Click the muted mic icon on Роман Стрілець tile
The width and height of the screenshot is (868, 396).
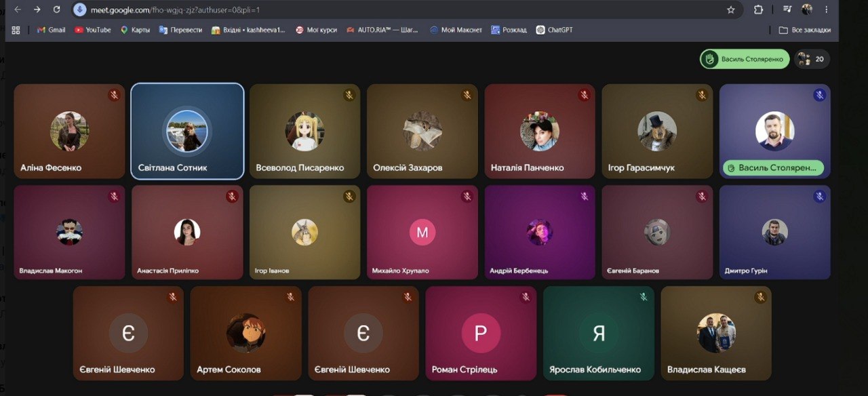[x=526, y=297]
